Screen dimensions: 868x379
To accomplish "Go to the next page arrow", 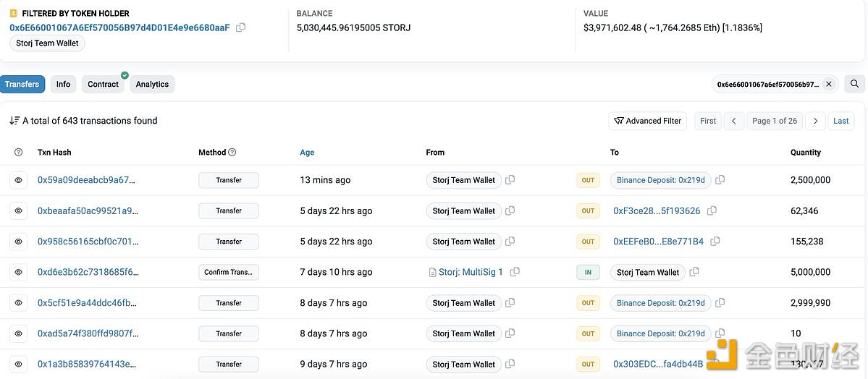I will click(x=815, y=121).
